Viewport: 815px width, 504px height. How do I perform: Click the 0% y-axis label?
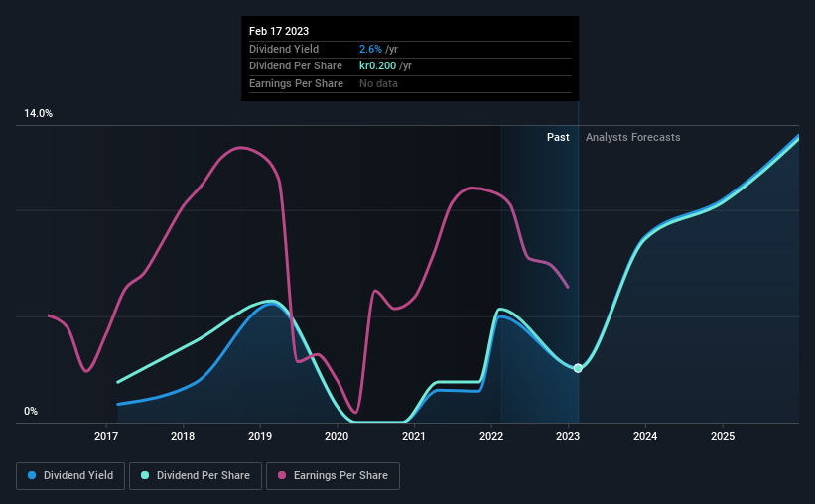[31, 411]
